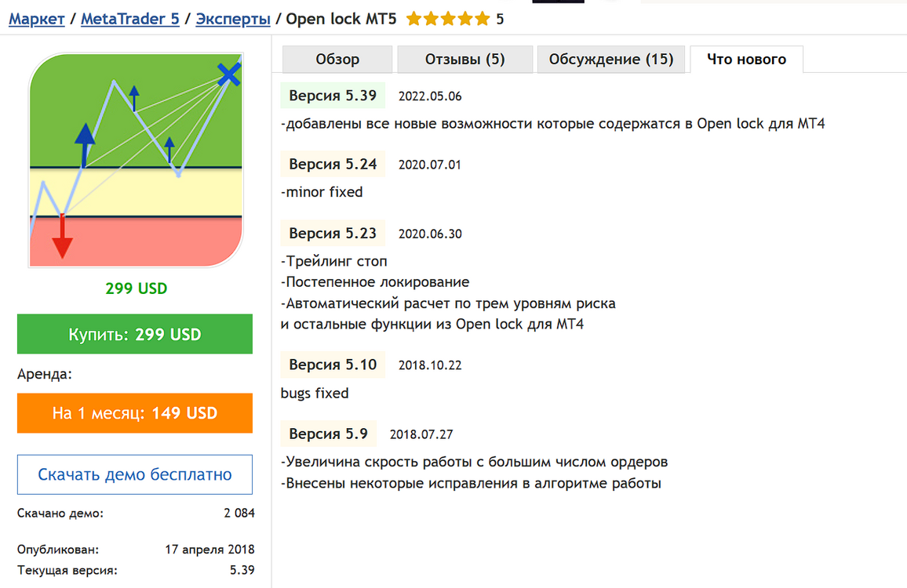This screenshot has width=907, height=588.
Task: Click the green 299 USD price text
Action: (x=136, y=289)
